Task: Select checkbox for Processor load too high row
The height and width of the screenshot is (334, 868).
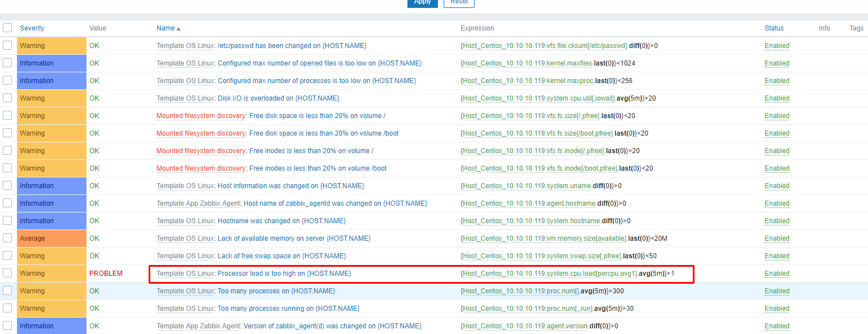Action: coord(7,273)
